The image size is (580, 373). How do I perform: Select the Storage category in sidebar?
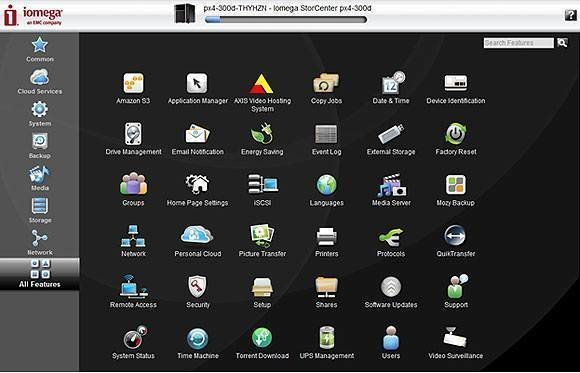tap(40, 210)
